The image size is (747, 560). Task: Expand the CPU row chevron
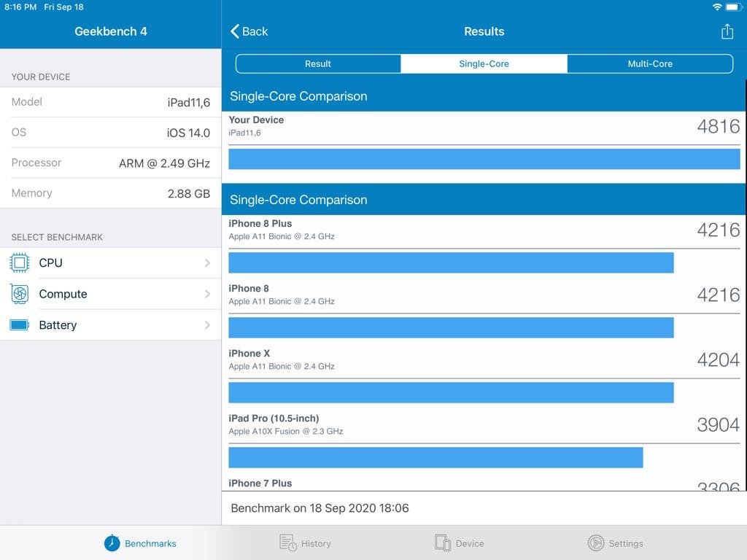coord(207,262)
